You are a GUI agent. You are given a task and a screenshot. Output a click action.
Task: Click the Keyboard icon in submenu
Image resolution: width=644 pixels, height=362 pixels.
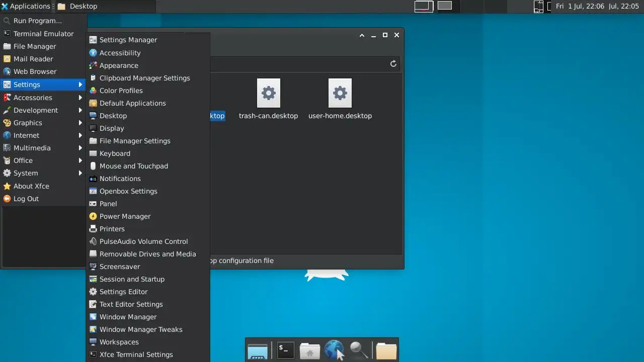coord(93,153)
